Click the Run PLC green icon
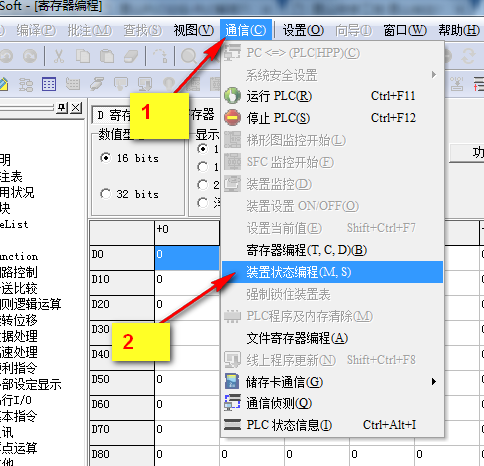The image size is (484, 466). [x=232, y=96]
